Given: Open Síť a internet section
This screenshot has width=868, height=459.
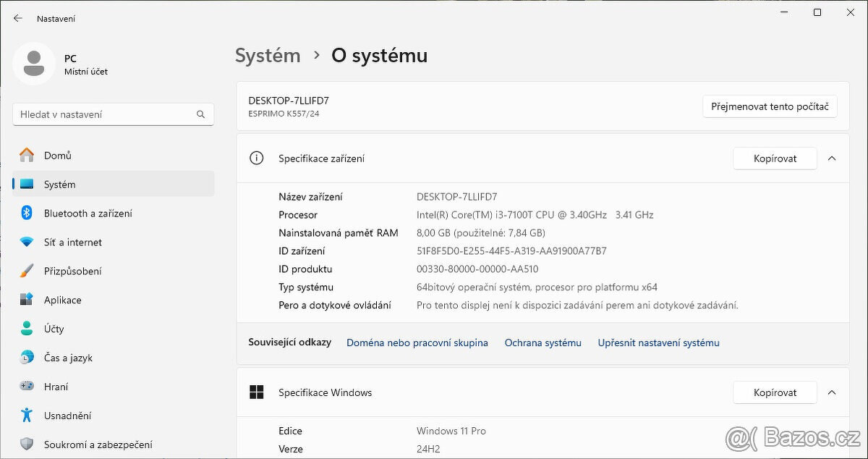Looking at the screenshot, I should (72, 243).
